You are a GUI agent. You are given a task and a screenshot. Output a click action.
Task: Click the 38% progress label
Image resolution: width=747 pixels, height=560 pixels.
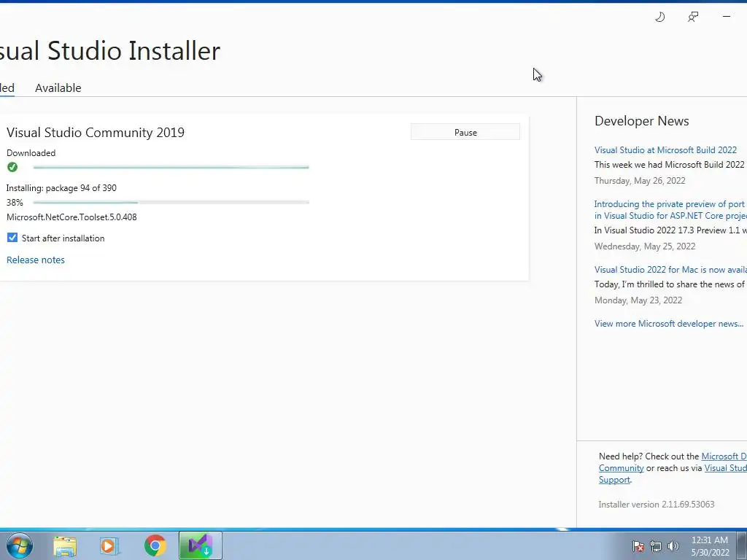15,203
